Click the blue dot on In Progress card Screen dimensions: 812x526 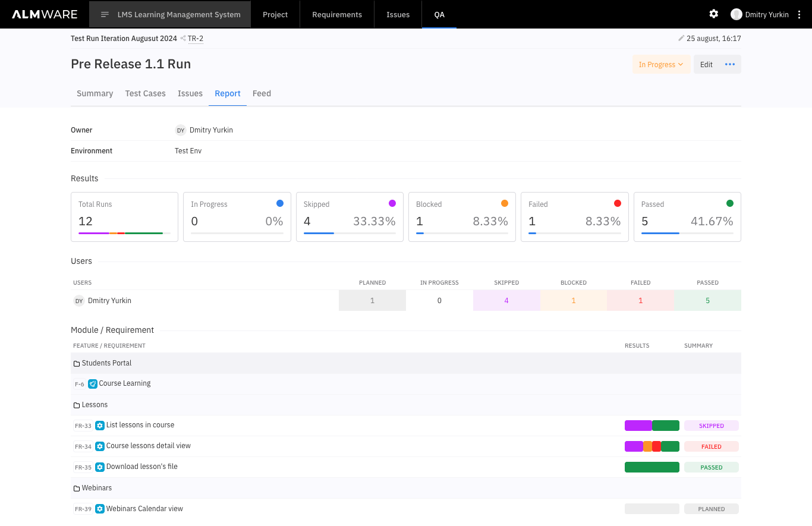(x=280, y=203)
